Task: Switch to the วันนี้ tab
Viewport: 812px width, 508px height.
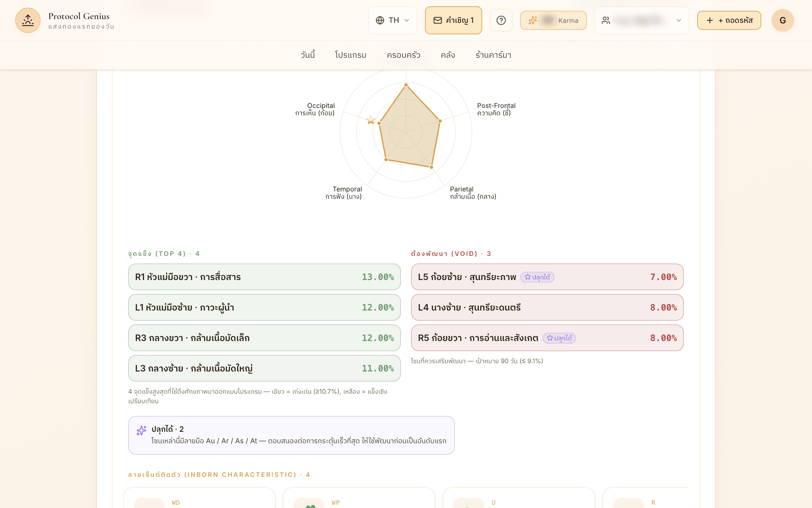Action: pyautogui.click(x=308, y=55)
